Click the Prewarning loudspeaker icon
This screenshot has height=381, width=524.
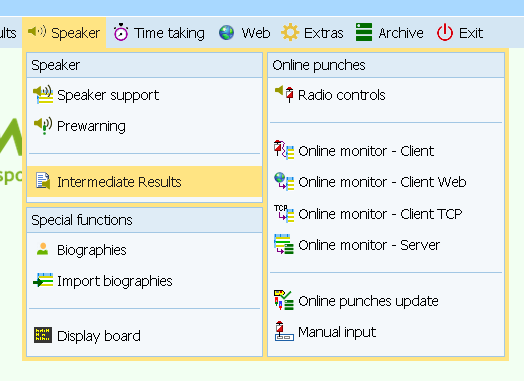[43, 126]
